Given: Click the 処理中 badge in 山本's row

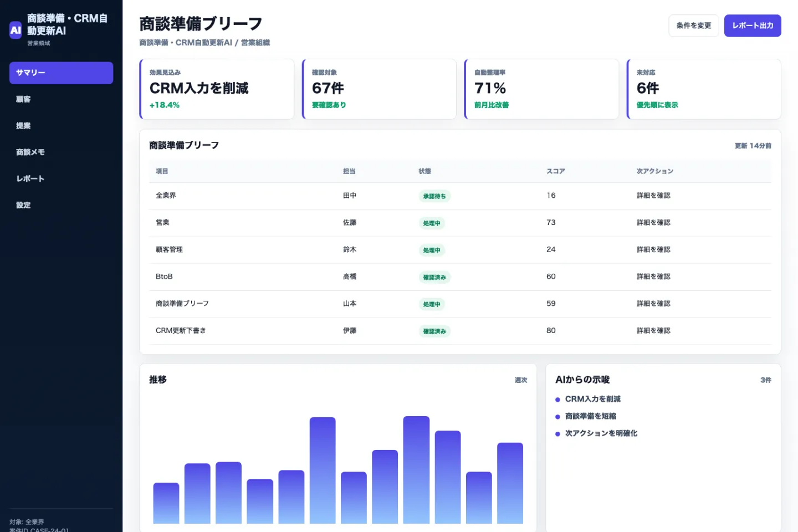Looking at the screenshot, I should click(x=432, y=304).
